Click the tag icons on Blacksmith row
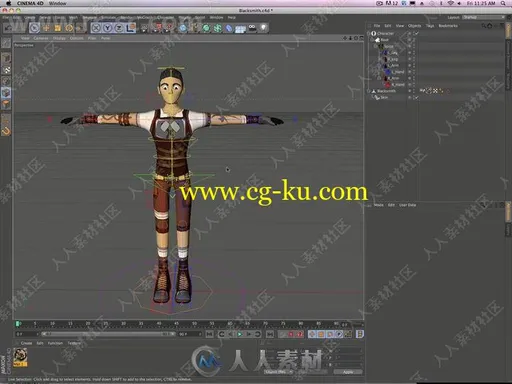Screen dimensions: 512x384 [432, 91]
